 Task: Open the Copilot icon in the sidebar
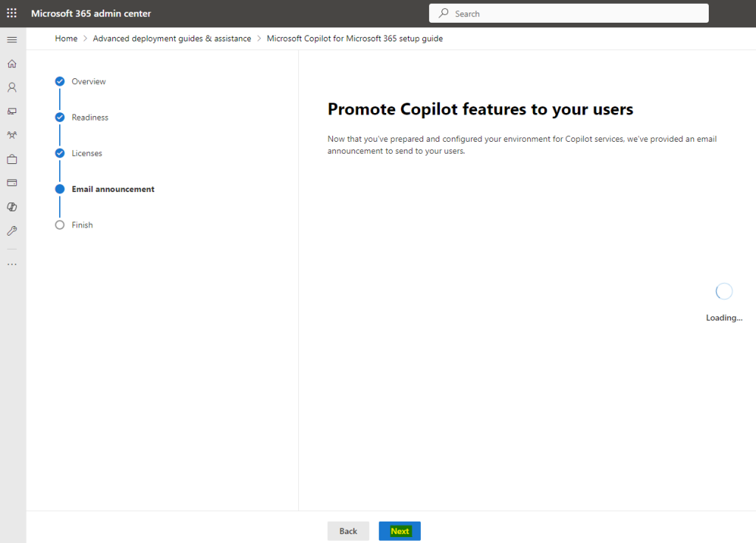point(12,207)
